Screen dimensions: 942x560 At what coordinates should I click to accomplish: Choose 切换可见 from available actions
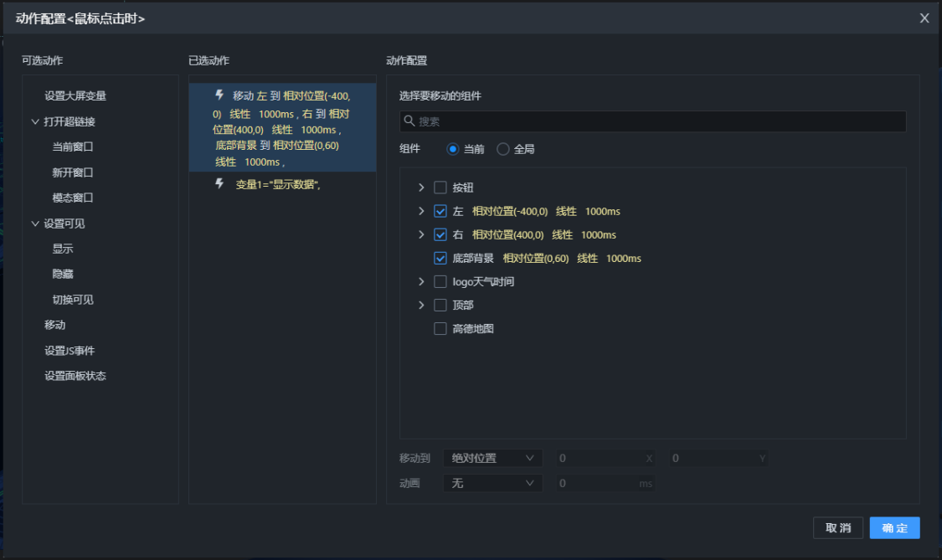click(x=73, y=300)
